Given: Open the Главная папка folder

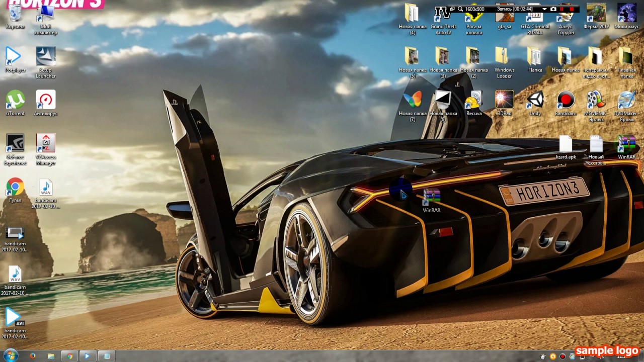Looking at the screenshot, I should click(627, 63).
